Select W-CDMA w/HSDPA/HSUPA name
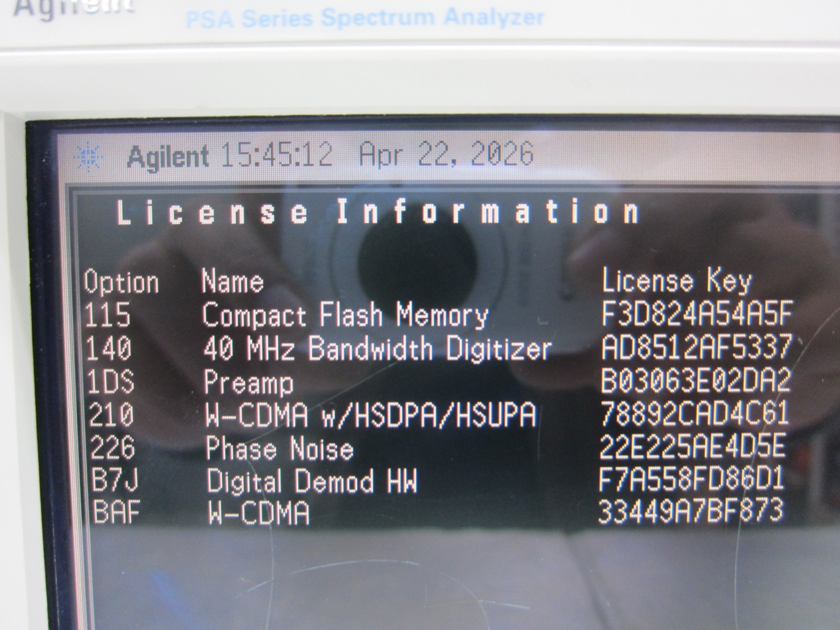840x630 pixels. pos(371,415)
